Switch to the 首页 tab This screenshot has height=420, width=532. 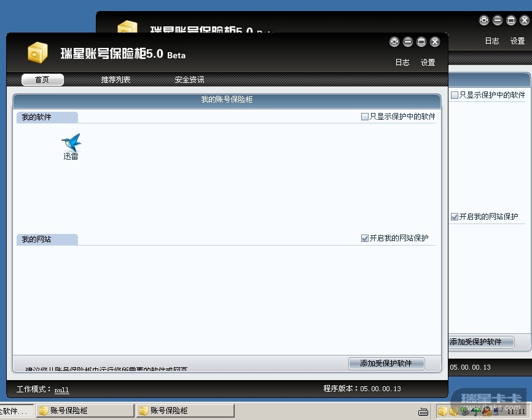pyautogui.click(x=42, y=80)
